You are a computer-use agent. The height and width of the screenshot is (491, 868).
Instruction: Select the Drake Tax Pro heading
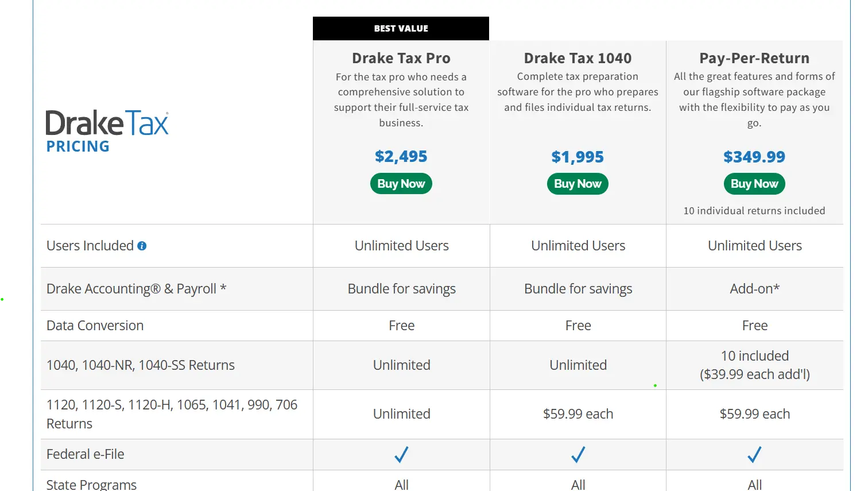pos(401,58)
